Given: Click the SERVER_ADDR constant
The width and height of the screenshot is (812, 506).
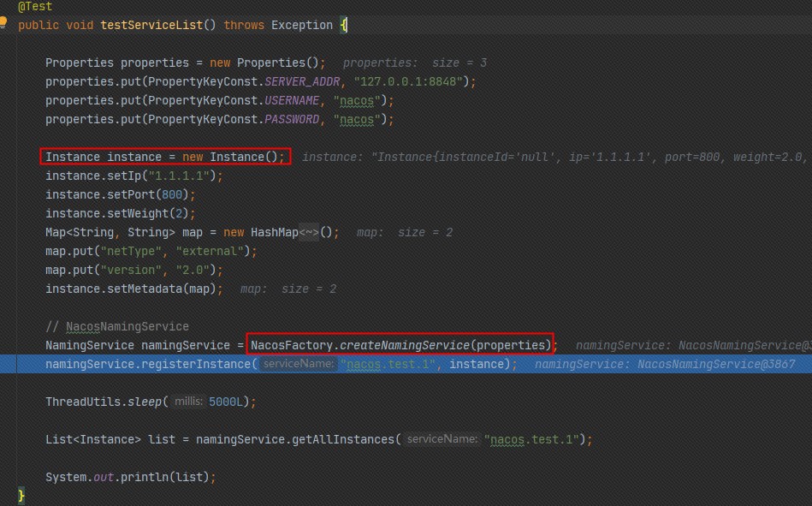Looking at the screenshot, I should (x=302, y=81).
